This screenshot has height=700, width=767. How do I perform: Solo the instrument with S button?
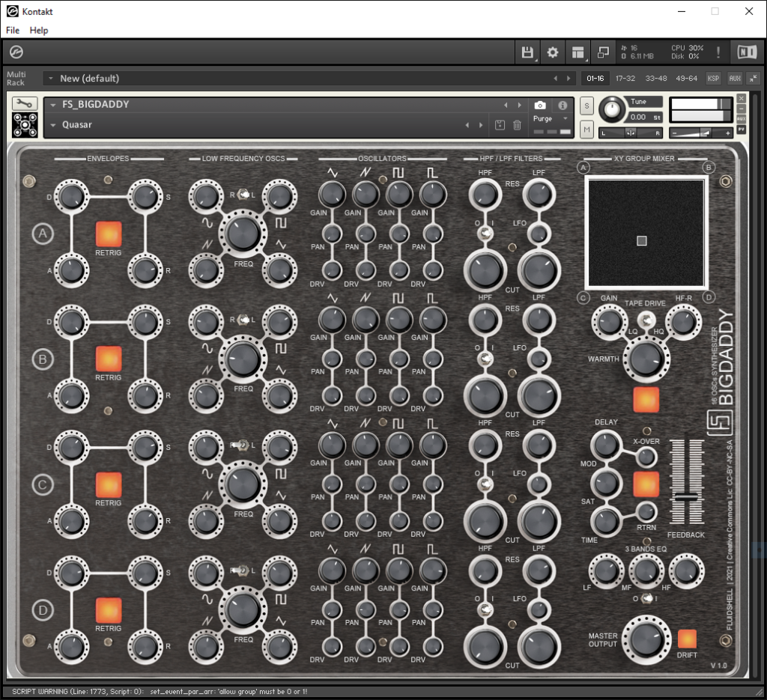pyautogui.click(x=587, y=106)
